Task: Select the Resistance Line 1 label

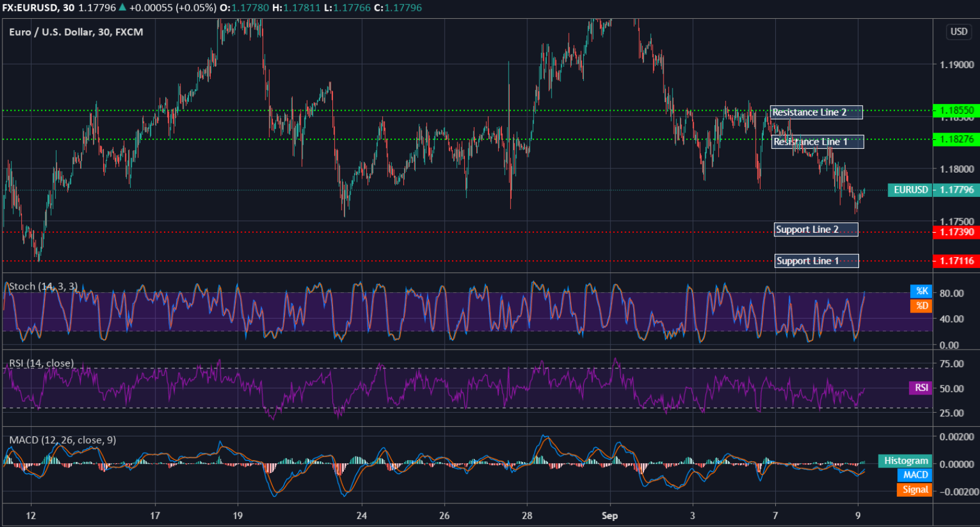Action: pos(817,142)
